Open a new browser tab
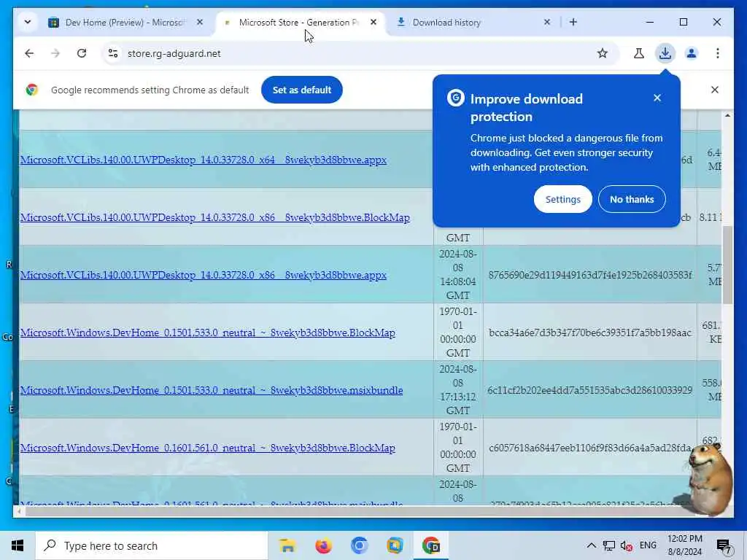The height and width of the screenshot is (560, 747). (573, 22)
